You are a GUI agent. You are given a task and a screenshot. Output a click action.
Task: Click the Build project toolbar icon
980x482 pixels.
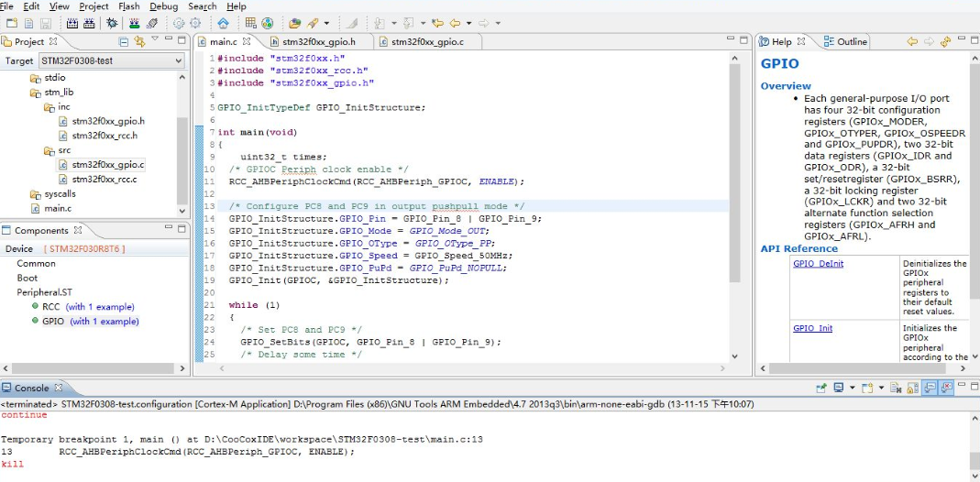tap(72, 23)
